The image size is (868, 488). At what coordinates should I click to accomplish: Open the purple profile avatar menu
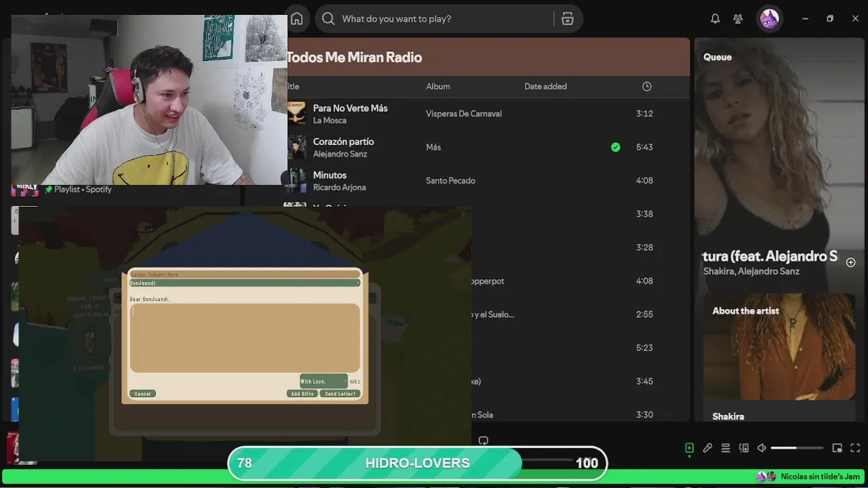coord(769,19)
